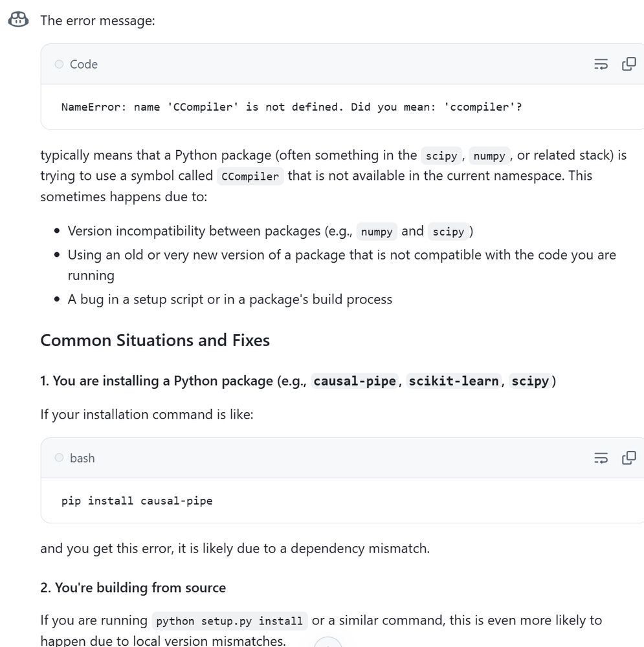Click 'scipy' in the version incompatibility bullet
The height and width of the screenshot is (647, 644).
[448, 232]
